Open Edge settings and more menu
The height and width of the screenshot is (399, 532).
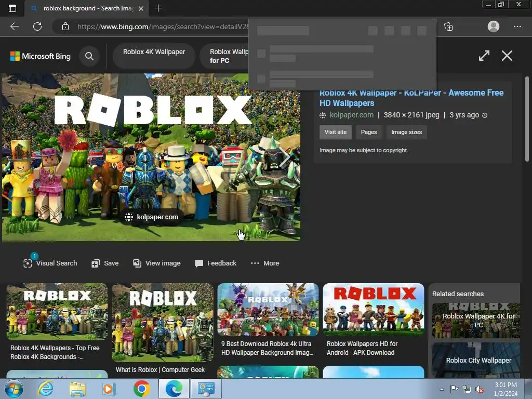coord(517,26)
